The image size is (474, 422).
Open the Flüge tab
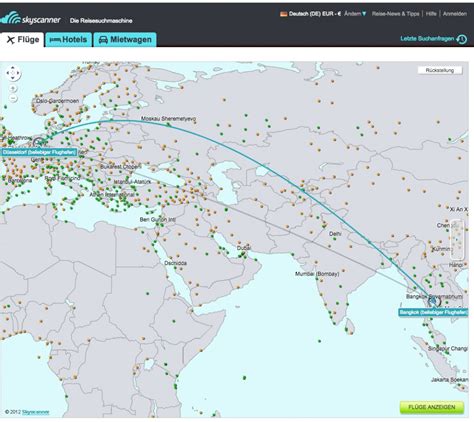pyautogui.click(x=22, y=40)
